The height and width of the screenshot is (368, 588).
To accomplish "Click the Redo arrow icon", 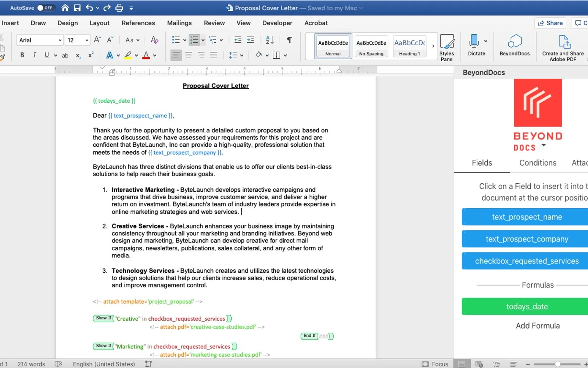I will pos(107,8).
